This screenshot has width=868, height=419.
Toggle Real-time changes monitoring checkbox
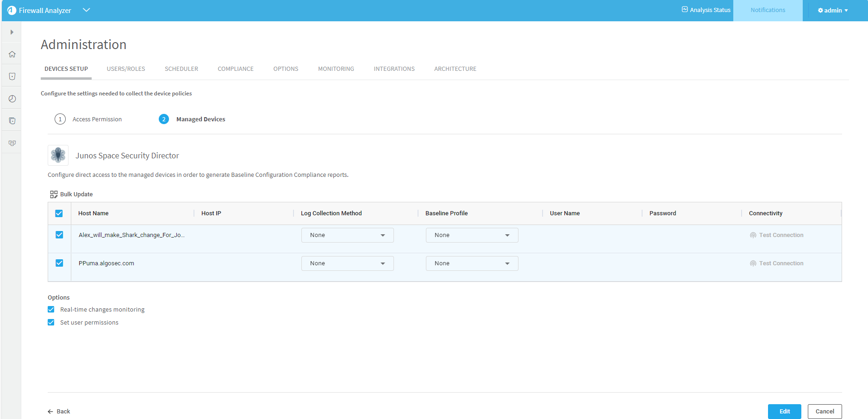pos(51,309)
